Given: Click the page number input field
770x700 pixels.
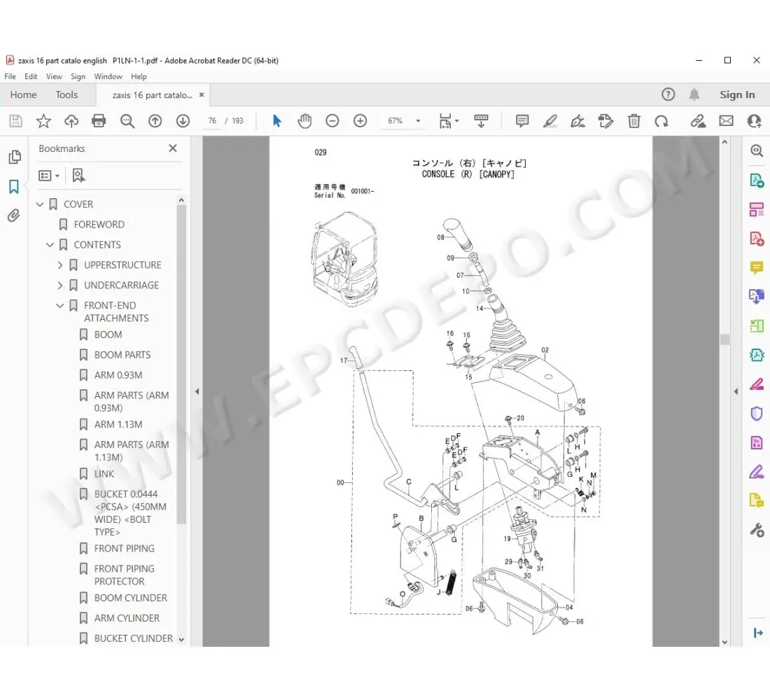Looking at the screenshot, I should (212, 121).
